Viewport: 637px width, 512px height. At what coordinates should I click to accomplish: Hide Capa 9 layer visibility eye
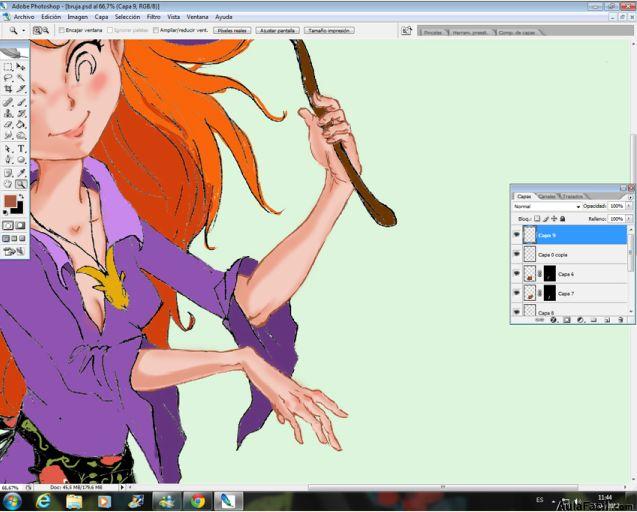(517, 235)
